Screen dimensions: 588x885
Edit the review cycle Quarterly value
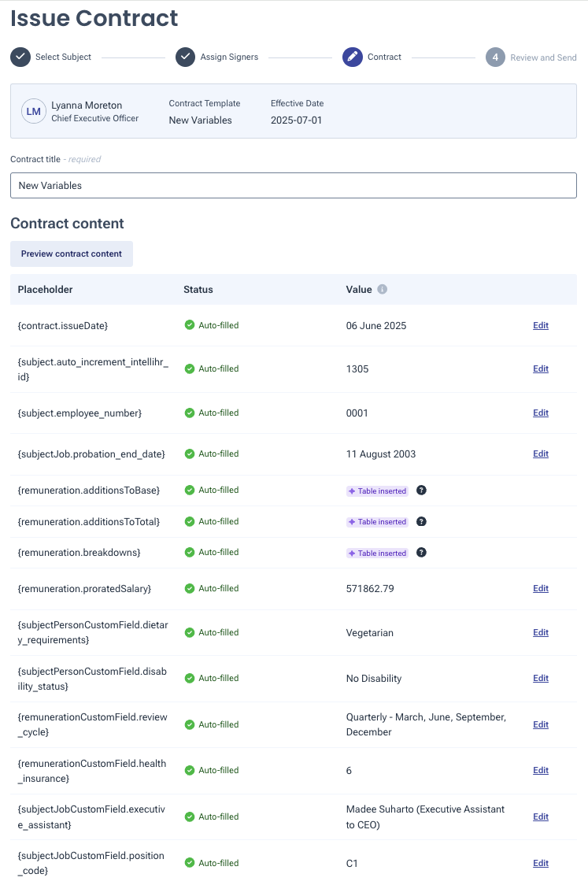pyautogui.click(x=541, y=724)
